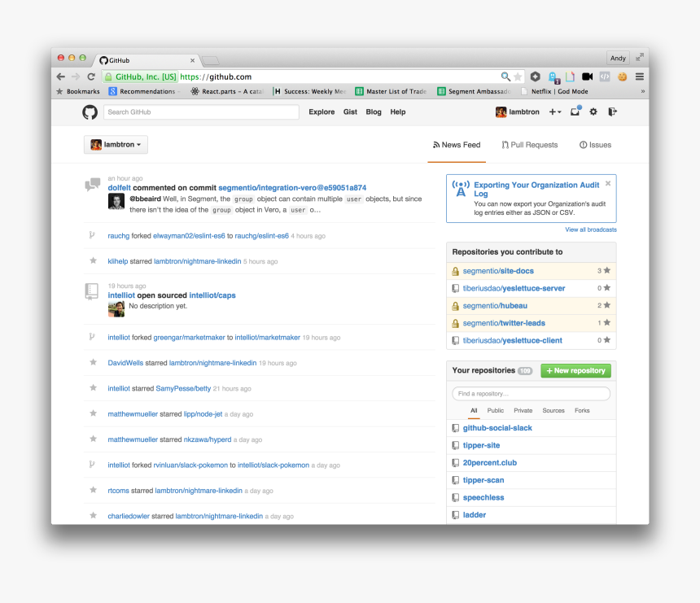The height and width of the screenshot is (603, 700).
Task: Click the private repo lock icon beside segmentio/site-docs
Action: coord(455,270)
